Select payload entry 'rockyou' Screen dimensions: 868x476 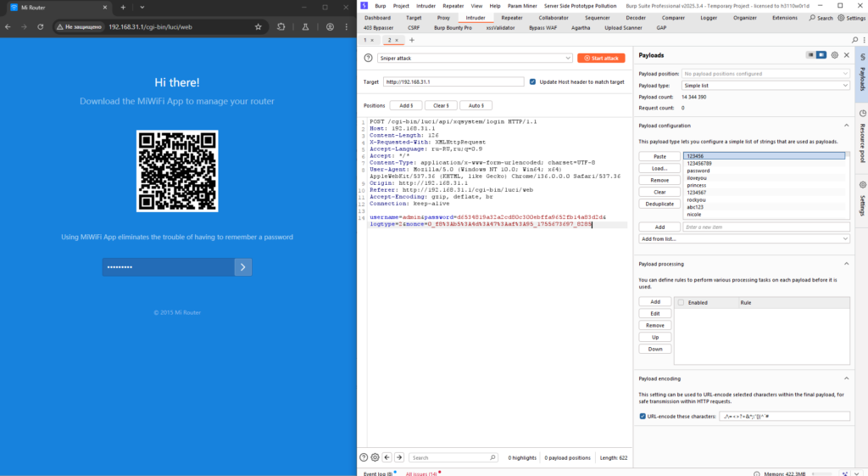[697, 199]
